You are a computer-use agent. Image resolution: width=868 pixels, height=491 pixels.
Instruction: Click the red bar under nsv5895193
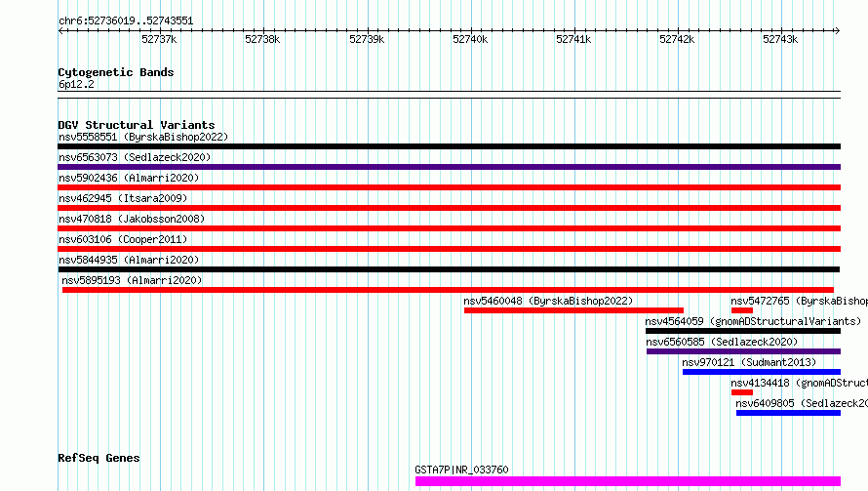448,290
